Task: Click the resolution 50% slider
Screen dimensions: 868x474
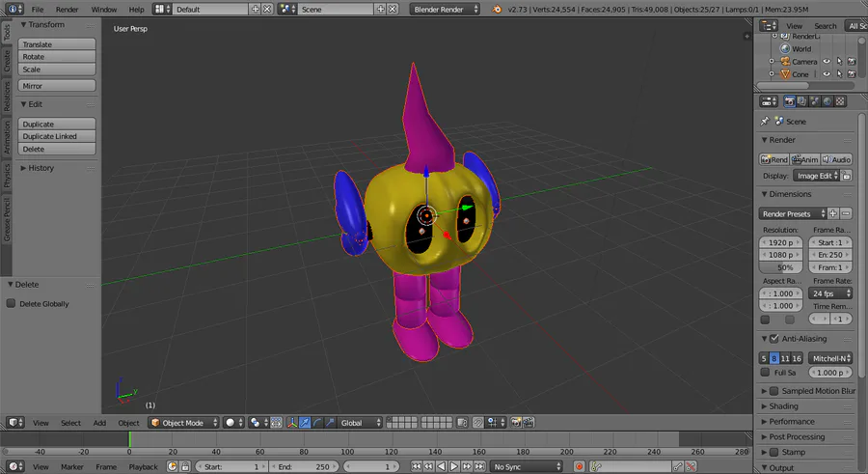Action: point(780,267)
